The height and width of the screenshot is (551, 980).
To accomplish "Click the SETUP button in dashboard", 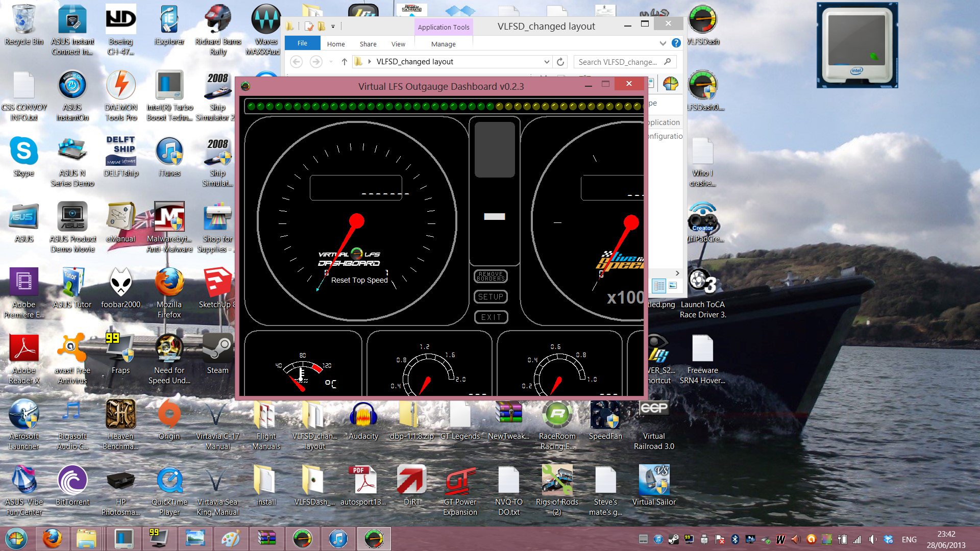I will pos(491,297).
